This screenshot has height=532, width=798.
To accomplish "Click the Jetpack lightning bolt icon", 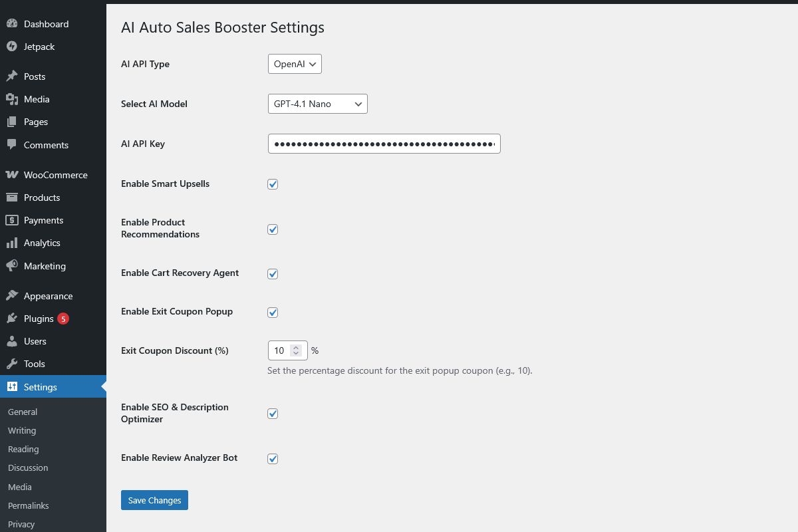I will point(12,47).
